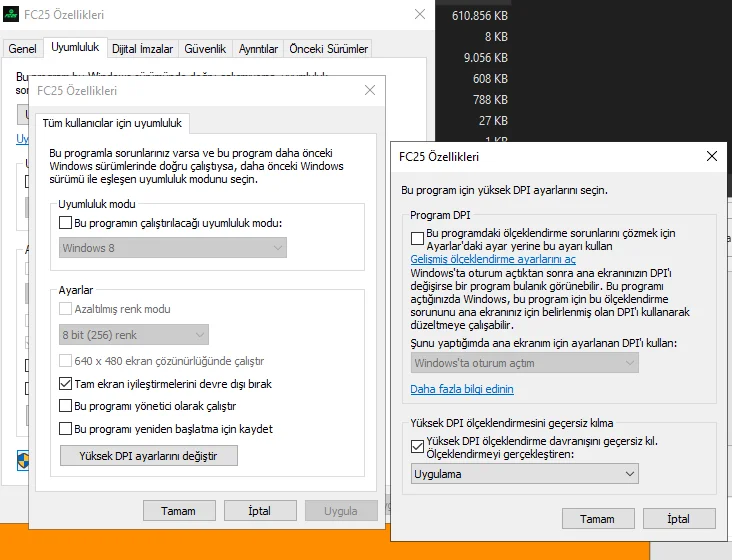732x560 pixels.
Task: Click the 610.856 KB file size entry
Action: [x=479, y=16]
